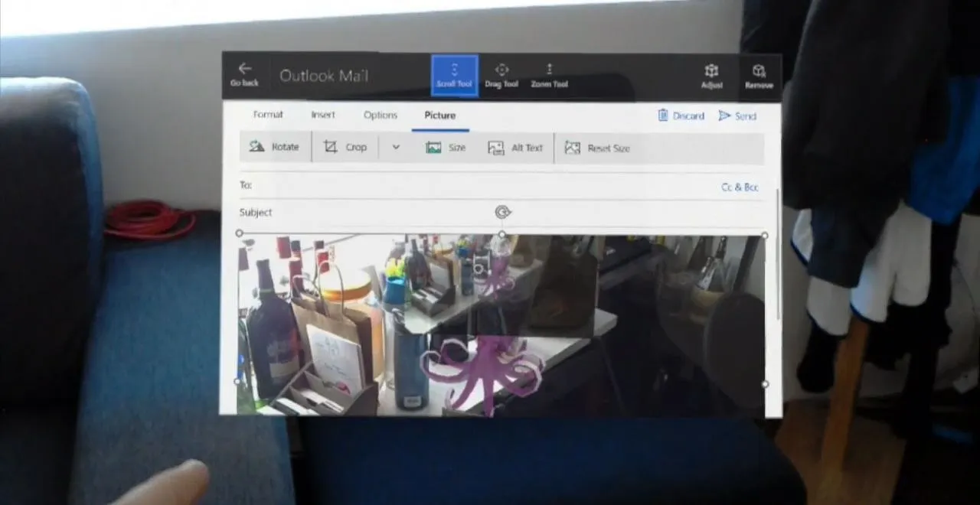Click the top-left picture resize handle
Image resolution: width=980 pixels, height=505 pixels.
click(240, 233)
